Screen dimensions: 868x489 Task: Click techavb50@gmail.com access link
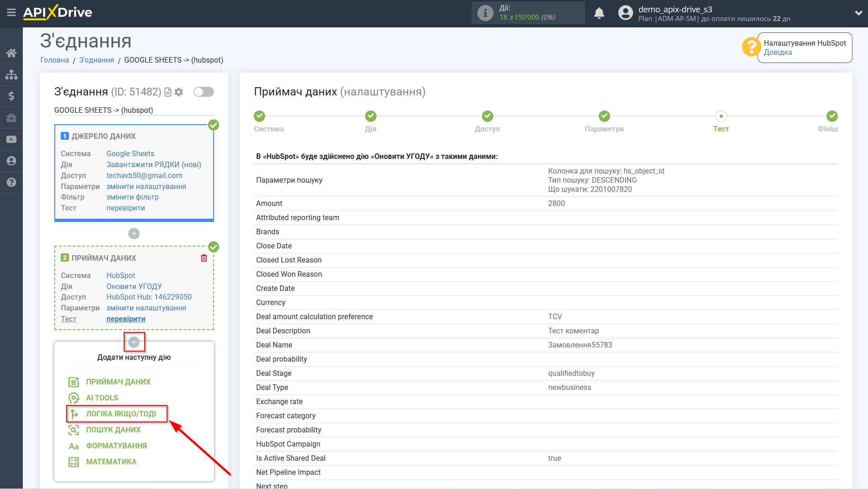point(144,175)
